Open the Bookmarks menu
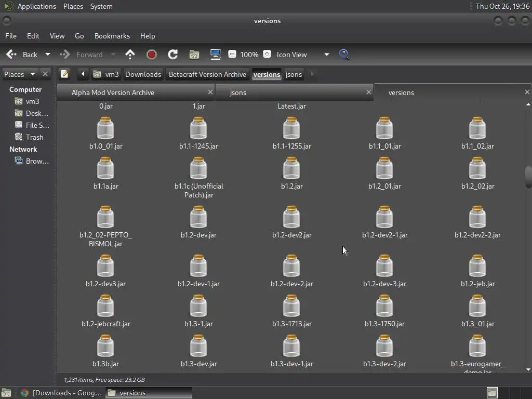Image resolution: width=532 pixels, height=399 pixels. (x=112, y=36)
